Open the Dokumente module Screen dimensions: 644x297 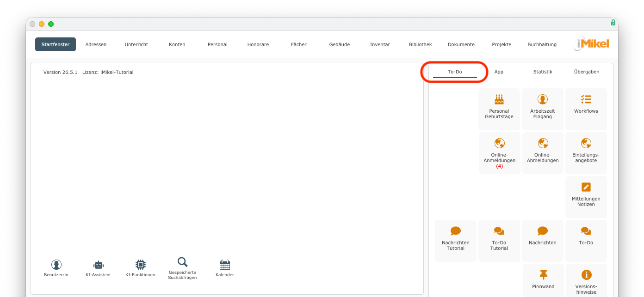point(461,44)
